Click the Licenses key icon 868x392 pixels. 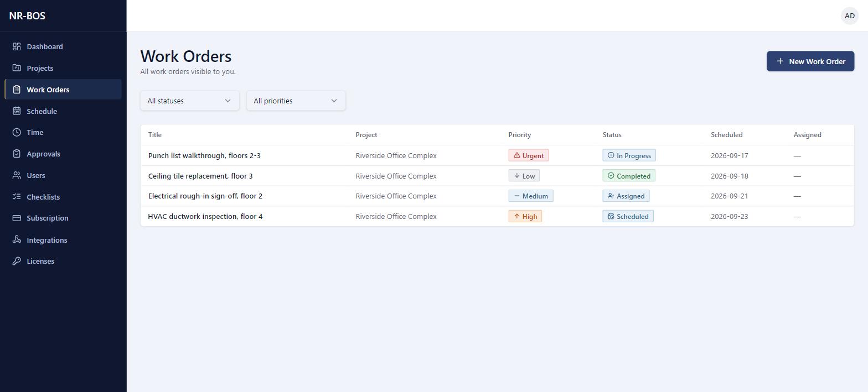point(17,261)
